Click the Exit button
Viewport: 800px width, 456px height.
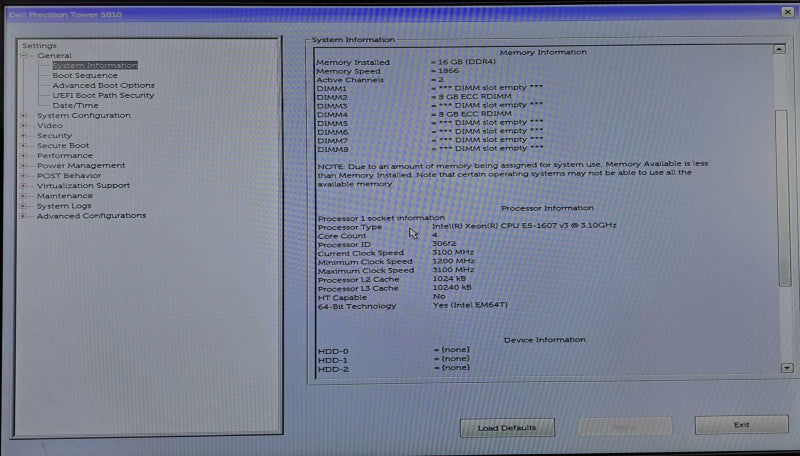(741, 425)
